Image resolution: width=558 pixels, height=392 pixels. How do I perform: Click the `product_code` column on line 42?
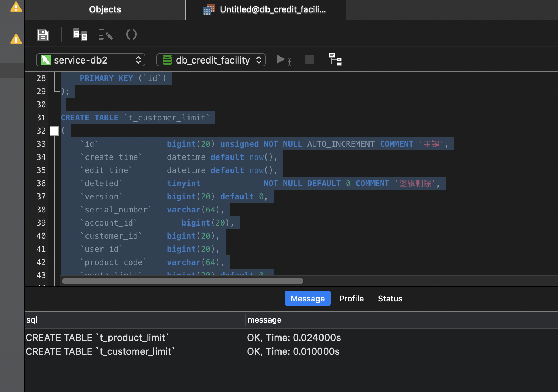[114, 262]
